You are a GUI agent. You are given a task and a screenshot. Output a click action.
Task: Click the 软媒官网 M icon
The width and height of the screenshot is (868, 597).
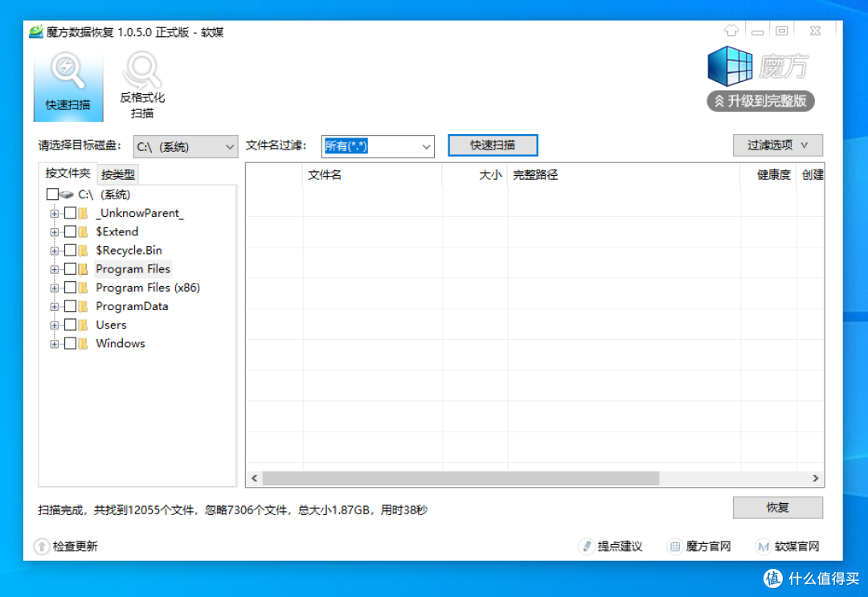point(763,546)
